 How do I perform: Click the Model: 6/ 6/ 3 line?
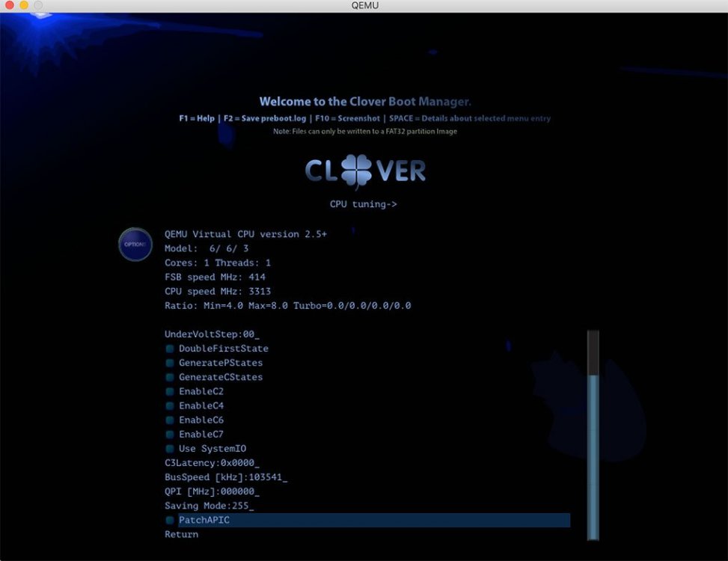[207, 249]
